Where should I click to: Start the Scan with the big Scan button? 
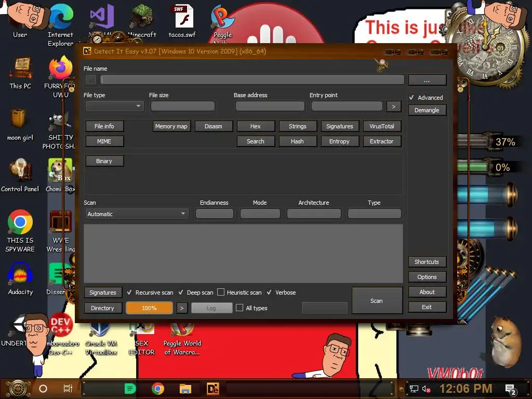pyautogui.click(x=377, y=301)
